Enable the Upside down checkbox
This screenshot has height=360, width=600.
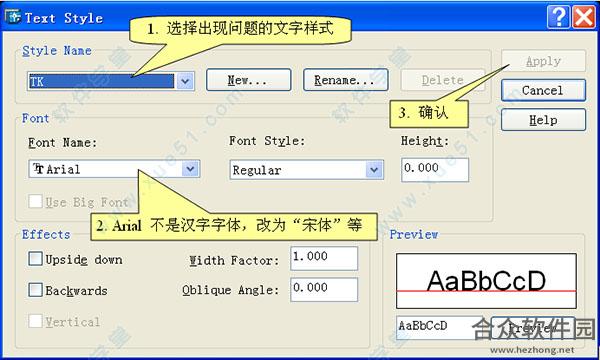tap(35, 259)
